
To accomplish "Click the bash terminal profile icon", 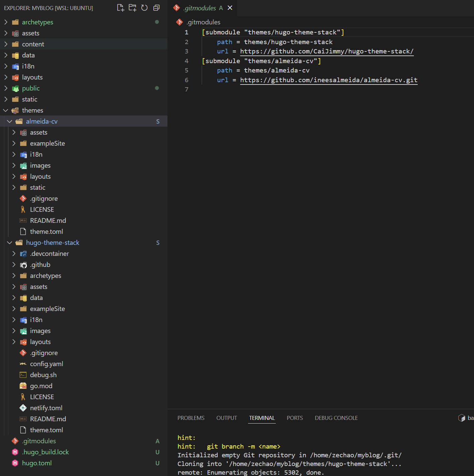I will click(462, 418).
